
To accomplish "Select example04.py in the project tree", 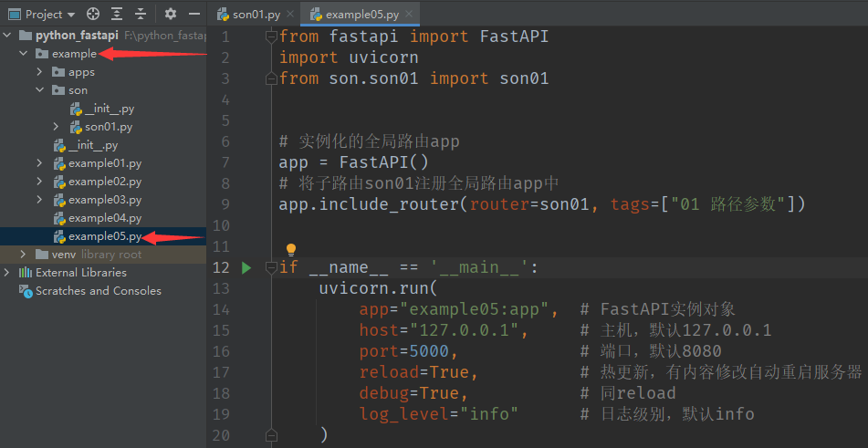I will pyautogui.click(x=104, y=218).
